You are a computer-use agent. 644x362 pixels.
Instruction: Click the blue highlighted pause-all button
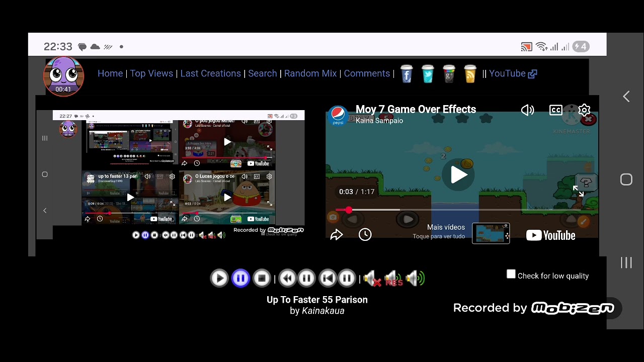pyautogui.click(x=240, y=278)
